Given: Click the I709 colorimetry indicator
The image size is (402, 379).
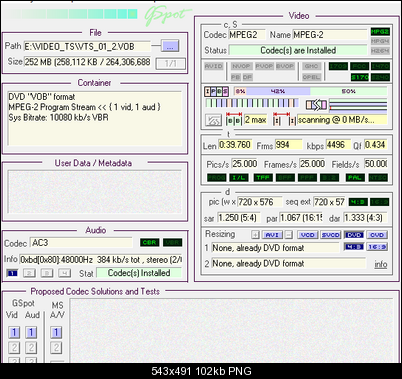Looking at the screenshot, I should [338, 66].
